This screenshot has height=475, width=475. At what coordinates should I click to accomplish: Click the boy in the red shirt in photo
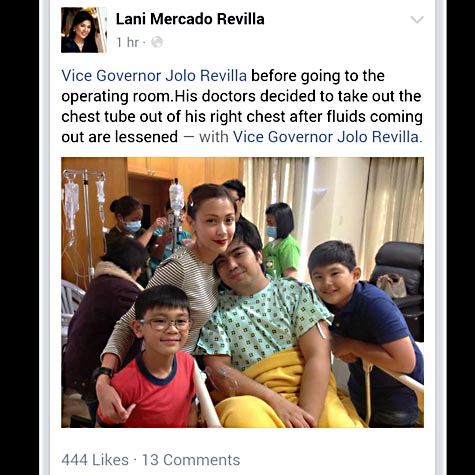pyautogui.click(x=158, y=358)
